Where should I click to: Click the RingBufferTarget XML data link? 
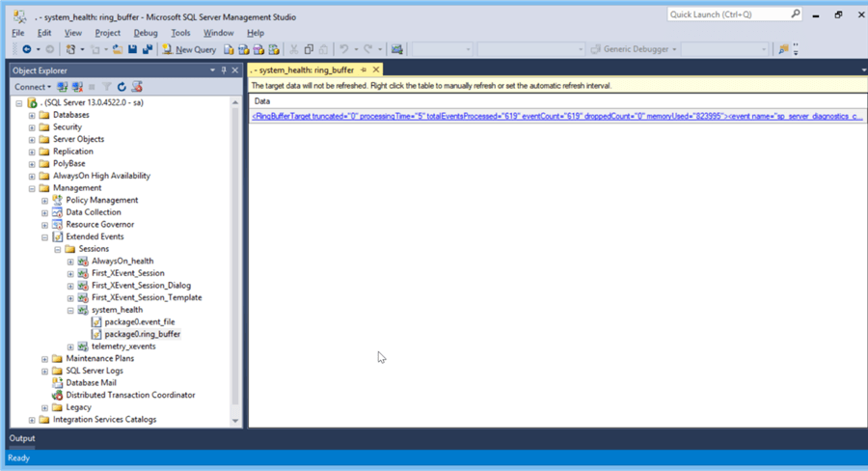click(556, 117)
